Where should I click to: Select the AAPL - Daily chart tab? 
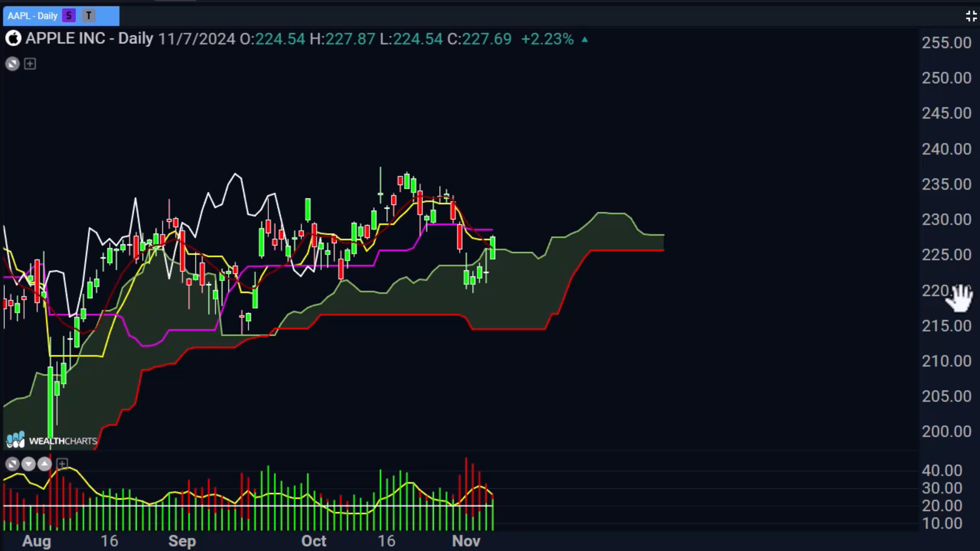pyautogui.click(x=61, y=16)
